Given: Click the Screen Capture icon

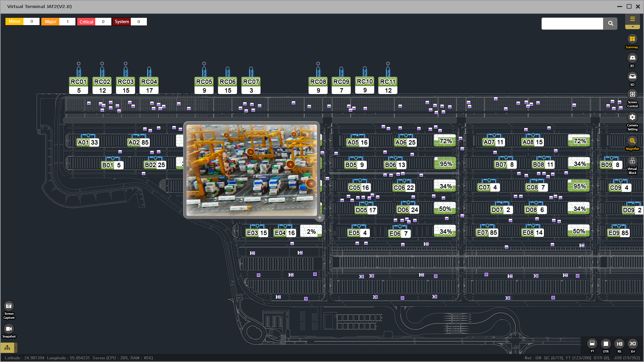Looking at the screenshot, I should point(9,306).
